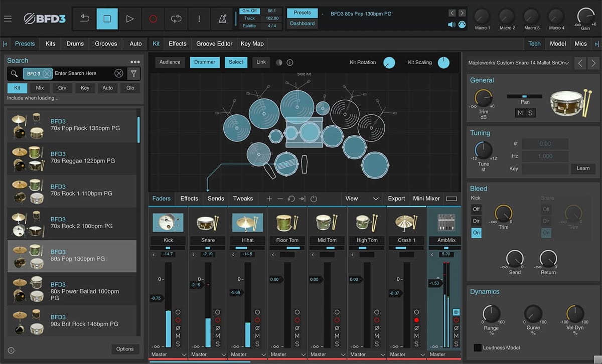Click the metronome icon in the top toolbar

(x=222, y=19)
